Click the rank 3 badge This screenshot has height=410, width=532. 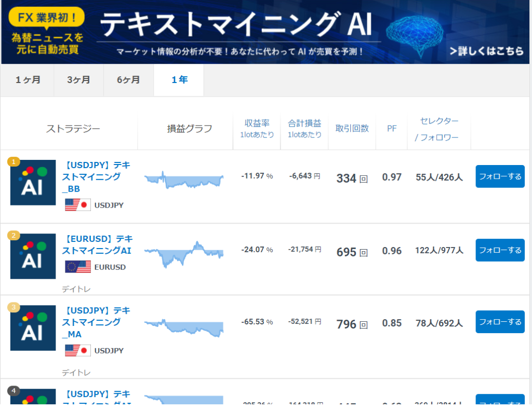click(14, 307)
